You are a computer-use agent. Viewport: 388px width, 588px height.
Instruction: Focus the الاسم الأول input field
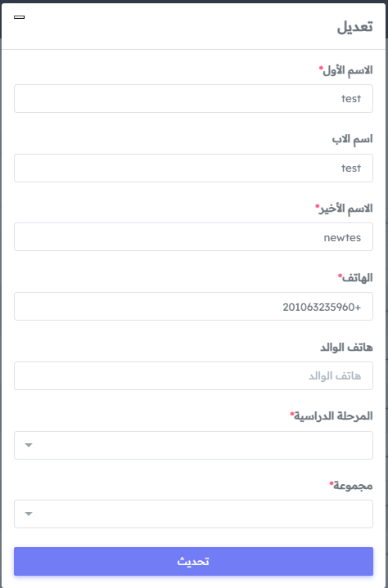(x=194, y=98)
